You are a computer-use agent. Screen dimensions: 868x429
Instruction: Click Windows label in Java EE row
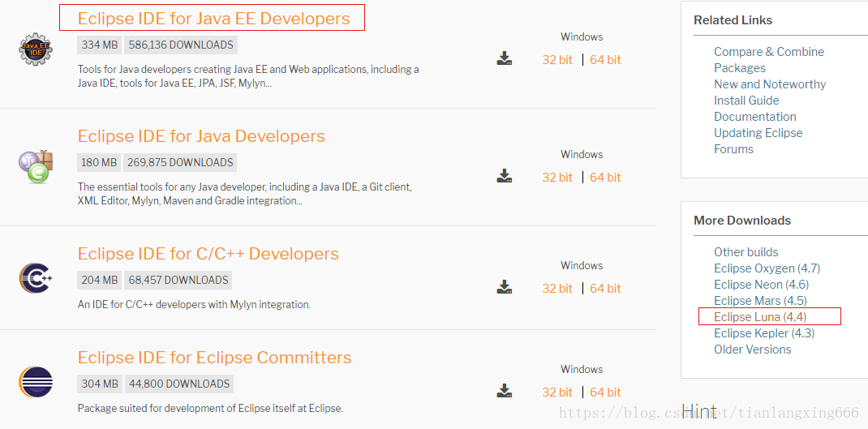click(x=582, y=37)
